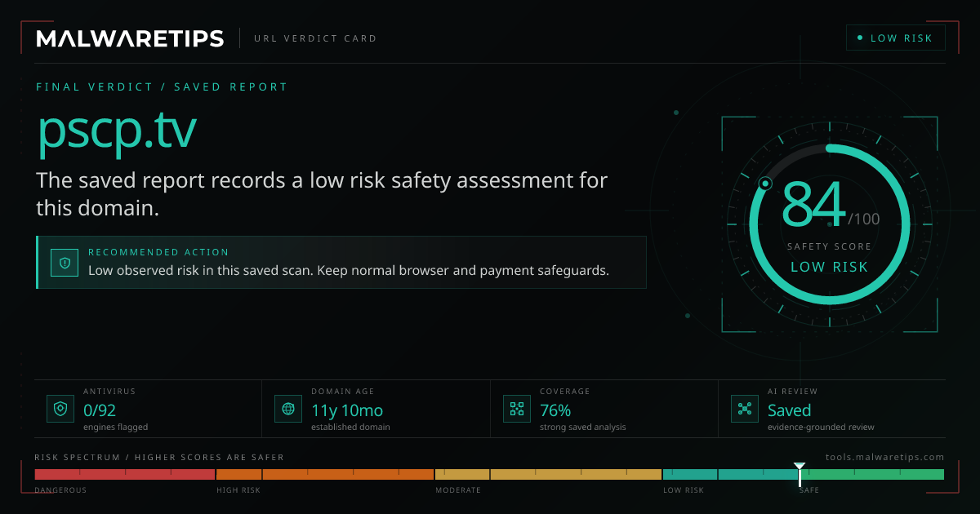980x514 pixels.
Task: Click the MalwareTips logo
Action: click(130, 38)
